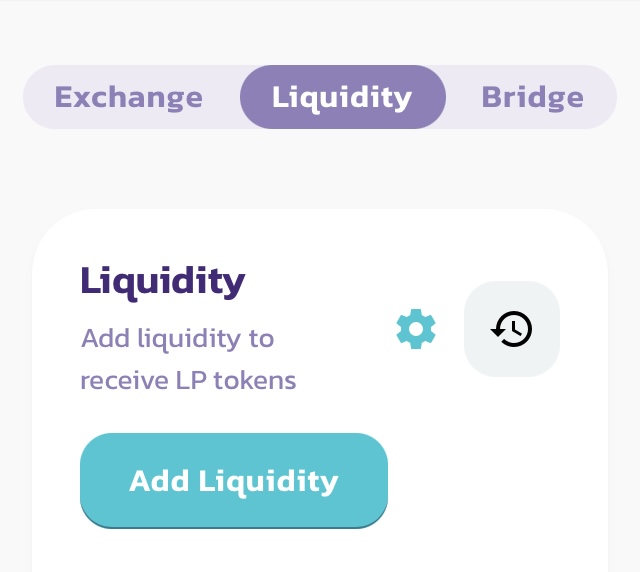Open liquidity settings via the teal cog
This screenshot has width=640, height=572.
coord(416,329)
